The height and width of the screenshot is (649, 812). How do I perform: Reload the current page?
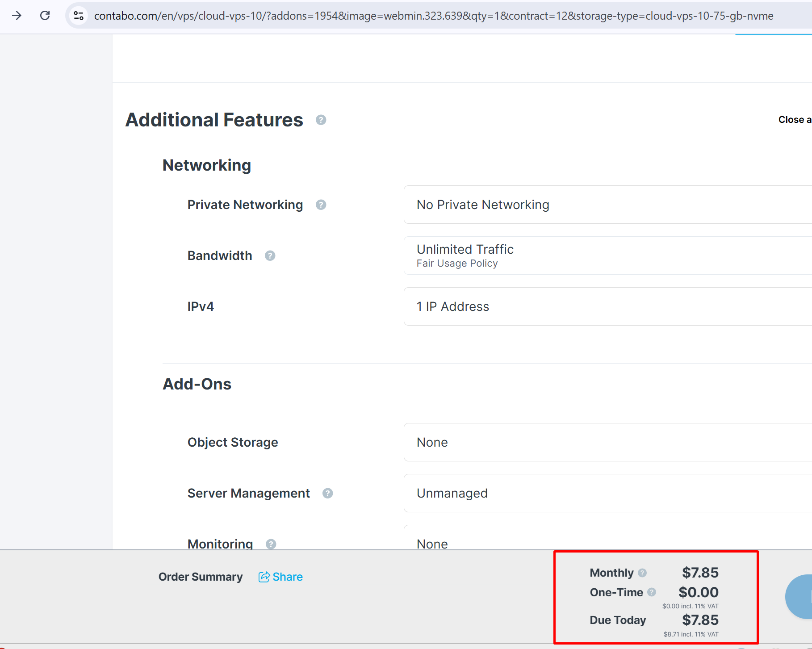tap(45, 16)
